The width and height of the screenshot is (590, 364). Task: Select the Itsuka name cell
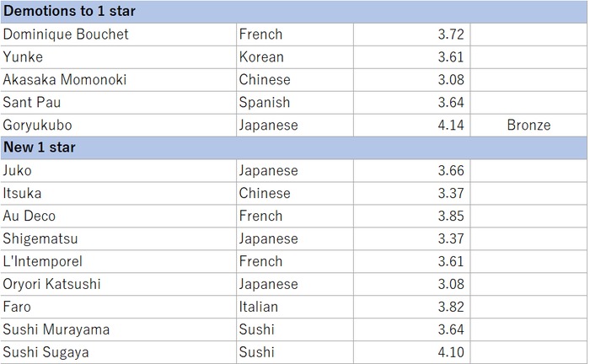(x=119, y=193)
